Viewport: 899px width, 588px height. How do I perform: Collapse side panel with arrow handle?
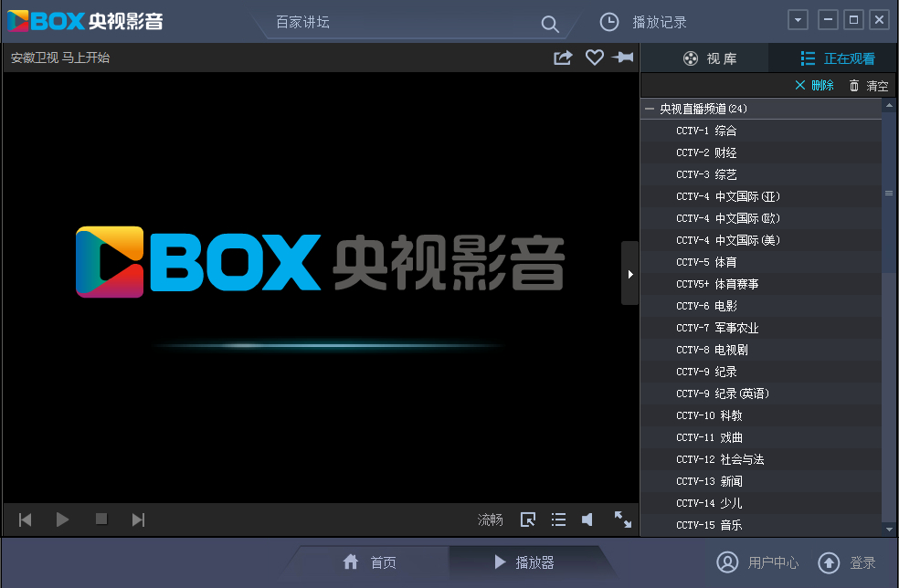(630, 274)
